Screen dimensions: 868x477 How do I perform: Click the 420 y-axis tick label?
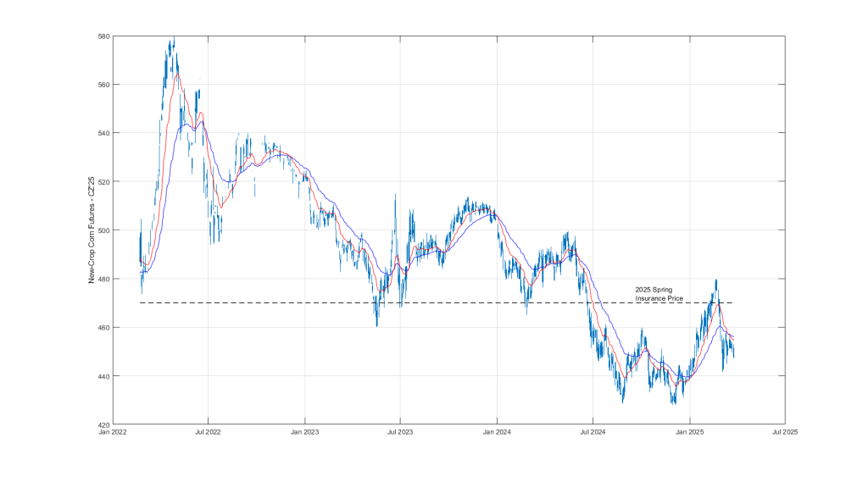click(103, 424)
